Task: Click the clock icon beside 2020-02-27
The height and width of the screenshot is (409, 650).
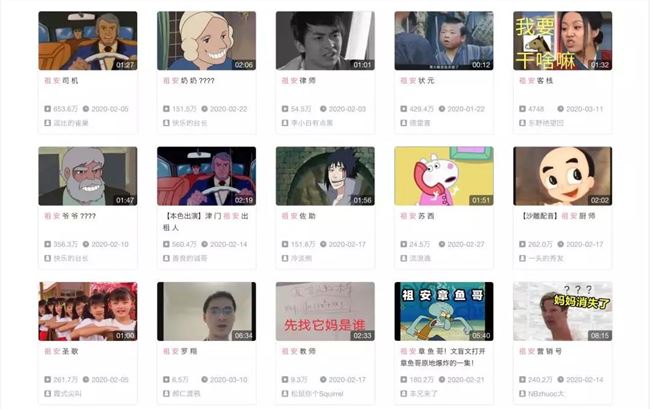Action: [442, 244]
